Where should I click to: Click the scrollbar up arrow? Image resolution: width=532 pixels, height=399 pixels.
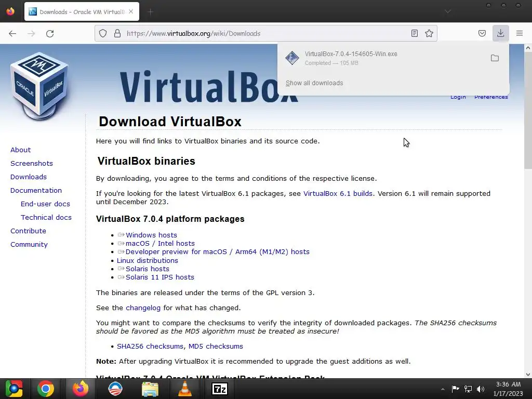(x=528, y=48)
